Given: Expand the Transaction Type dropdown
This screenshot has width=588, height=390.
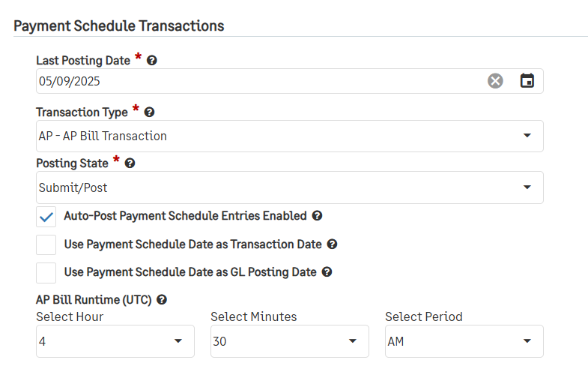Looking at the screenshot, I should pyautogui.click(x=289, y=136).
